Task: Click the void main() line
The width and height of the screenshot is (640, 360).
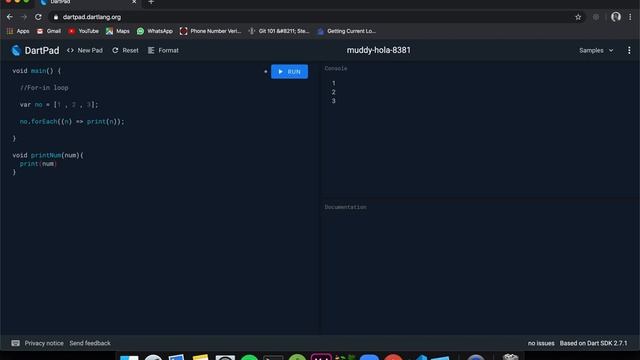Action: point(36,71)
